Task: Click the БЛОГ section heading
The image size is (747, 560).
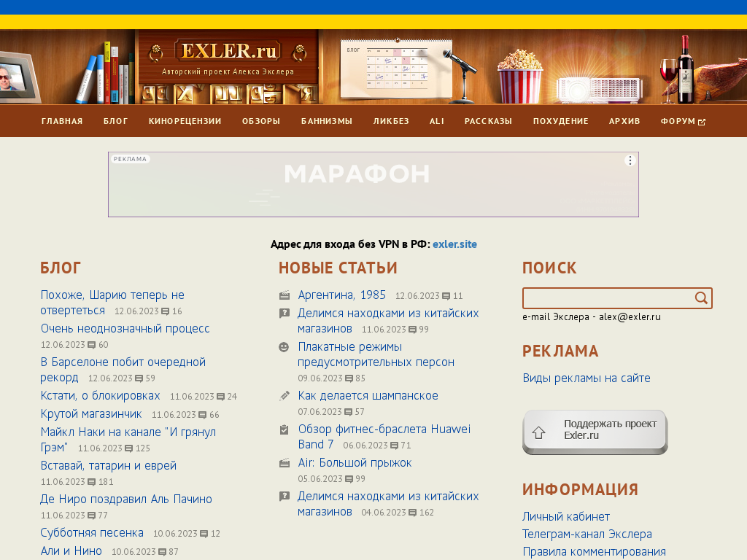Action: [x=61, y=268]
